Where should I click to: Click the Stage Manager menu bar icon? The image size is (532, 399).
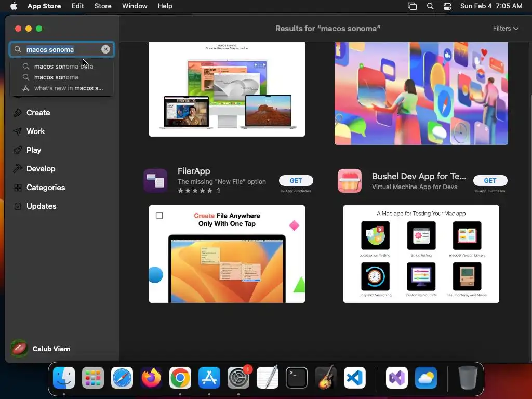(x=412, y=6)
